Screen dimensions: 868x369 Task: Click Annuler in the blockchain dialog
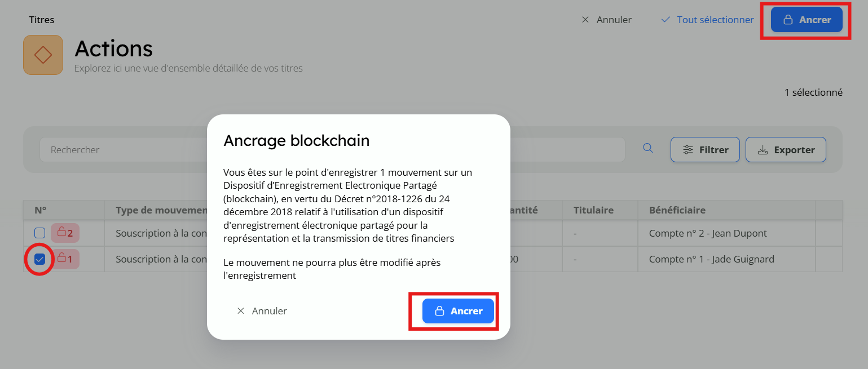coord(262,311)
